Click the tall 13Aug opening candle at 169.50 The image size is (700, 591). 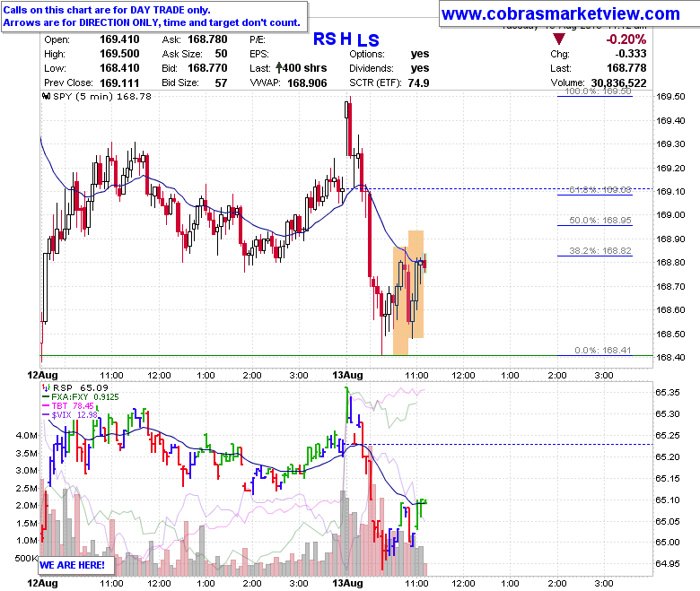(349, 128)
